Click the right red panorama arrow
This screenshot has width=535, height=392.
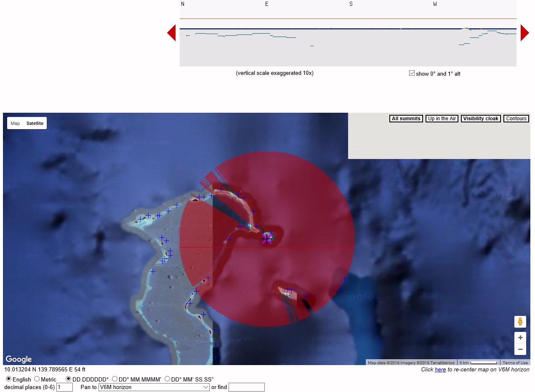[x=524, y=33]
